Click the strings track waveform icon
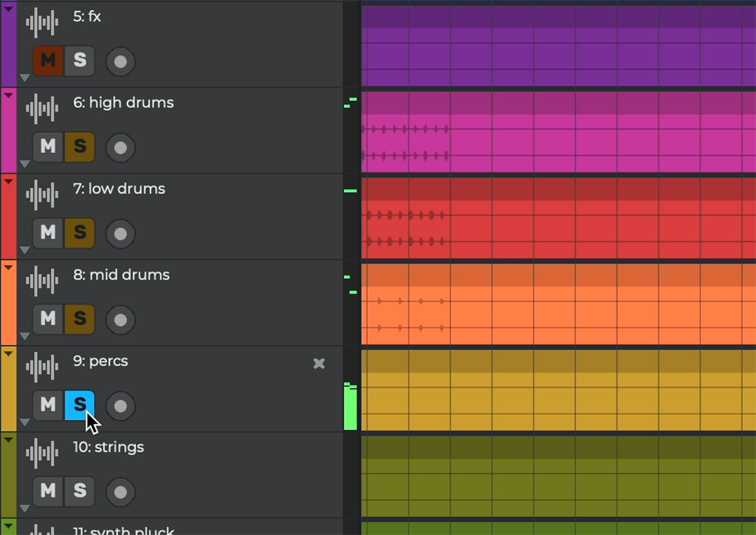This screenshot has height=535, width=756. pos(42,454)
